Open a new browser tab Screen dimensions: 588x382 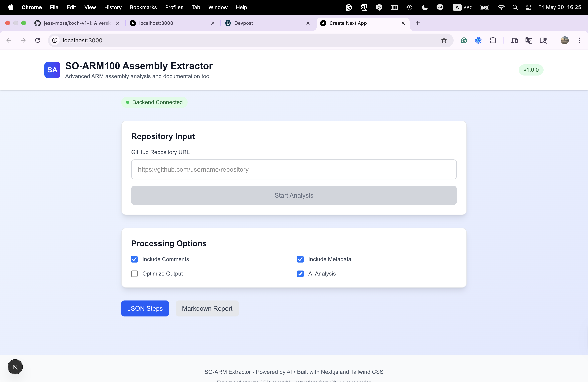tap(418, 23)
